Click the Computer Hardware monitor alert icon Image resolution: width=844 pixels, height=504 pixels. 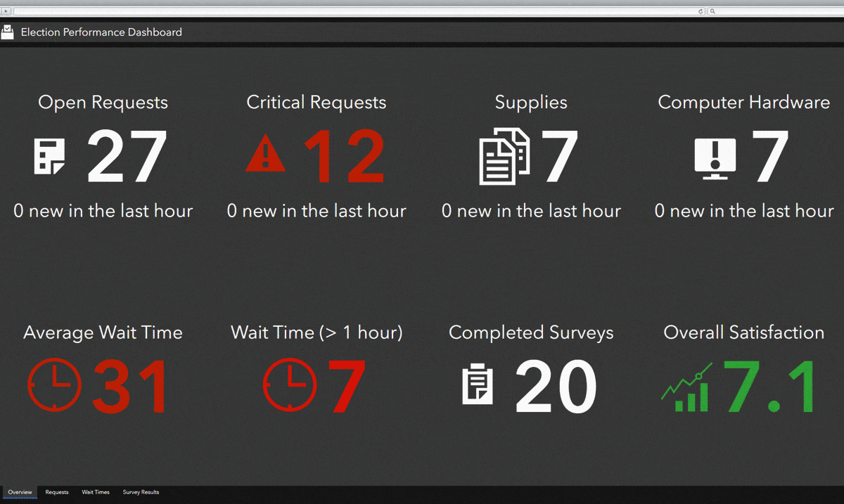tap(715, 156)
